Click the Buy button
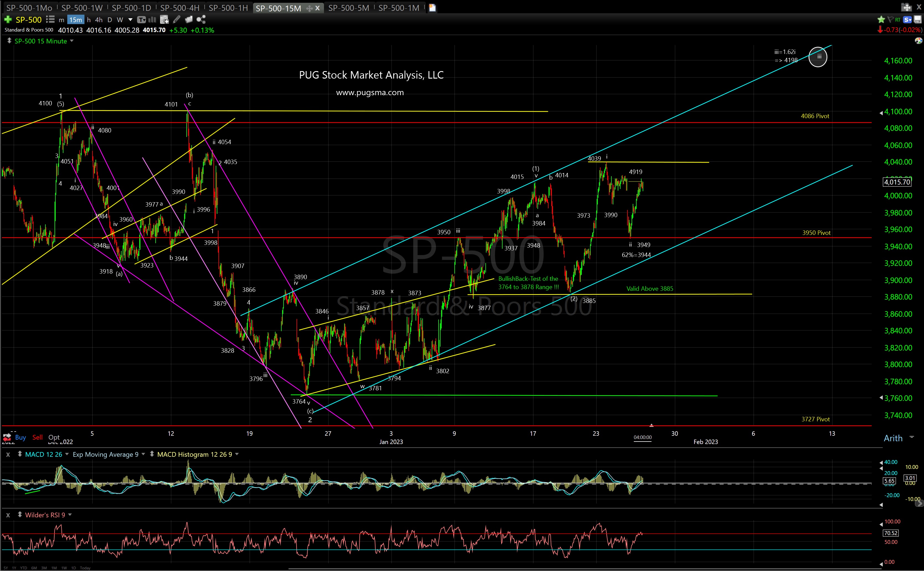The width and height of the screenshot is (924, 571). 21,437
